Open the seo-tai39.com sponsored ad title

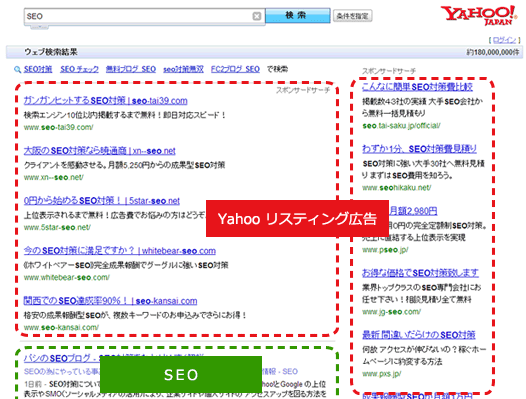click(105, 101)
